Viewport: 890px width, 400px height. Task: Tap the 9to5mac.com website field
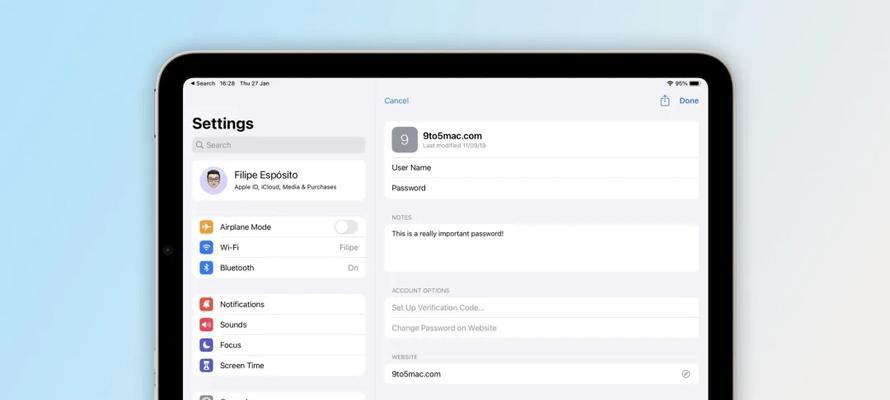pyautogui.click(x=541, y=374)
